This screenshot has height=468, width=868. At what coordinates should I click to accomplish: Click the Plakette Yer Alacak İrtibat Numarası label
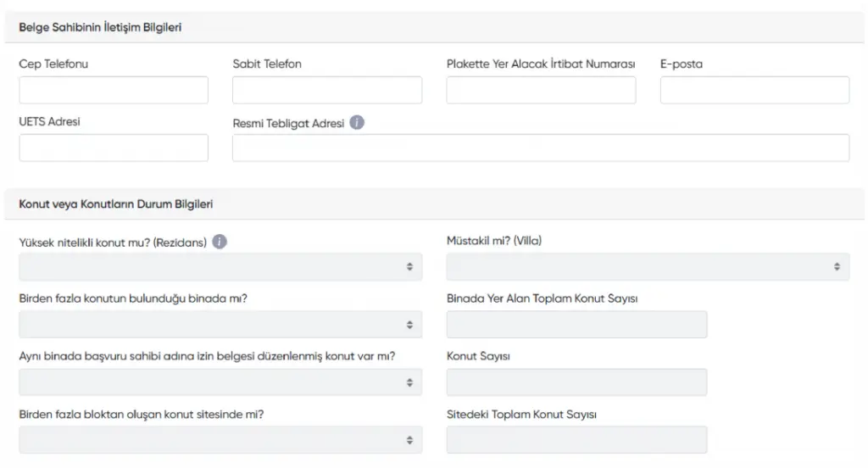(x=541, y=64)
